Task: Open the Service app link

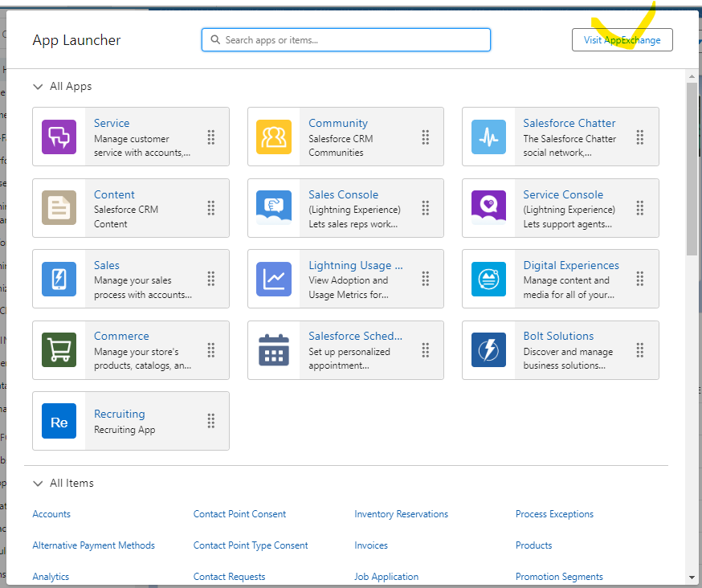Action: tap(112, 123)
